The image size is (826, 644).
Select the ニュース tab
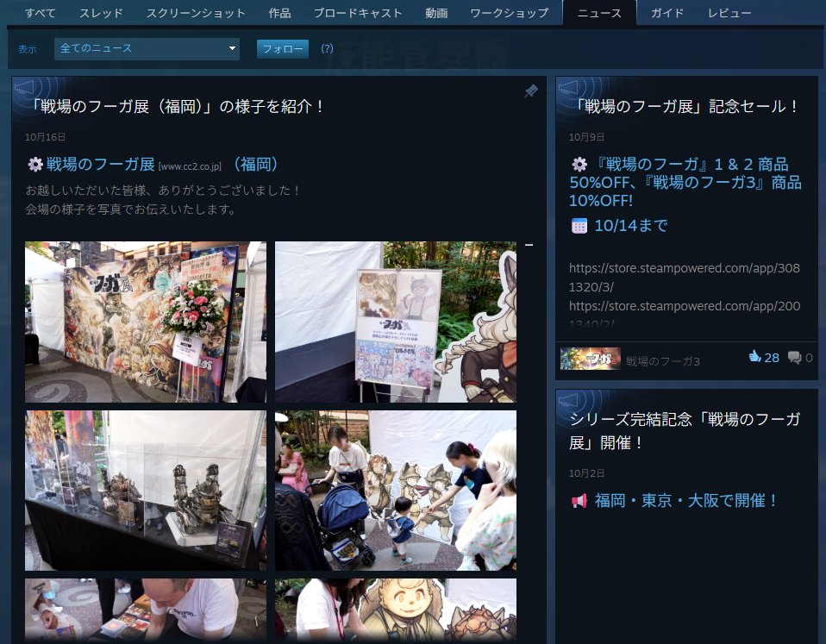pyautogui.click(x=599, y=13)
